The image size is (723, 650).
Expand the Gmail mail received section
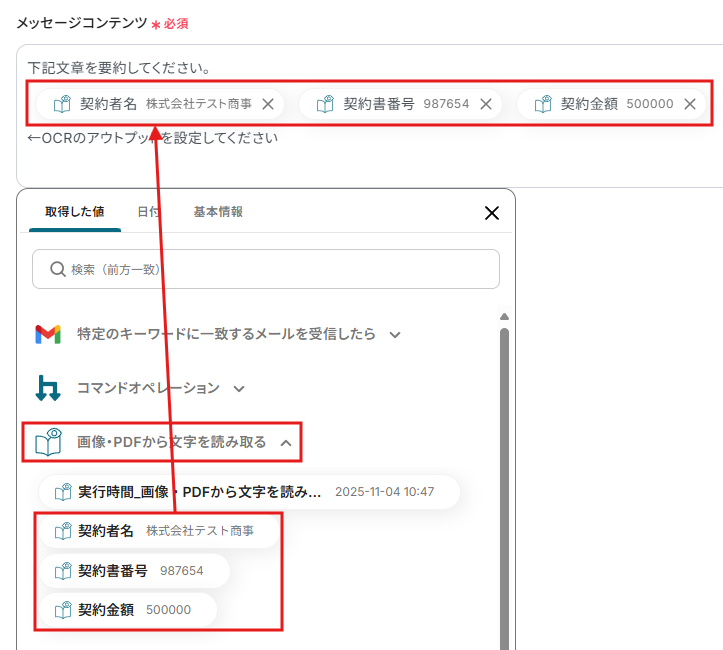[x=395, y=335]
